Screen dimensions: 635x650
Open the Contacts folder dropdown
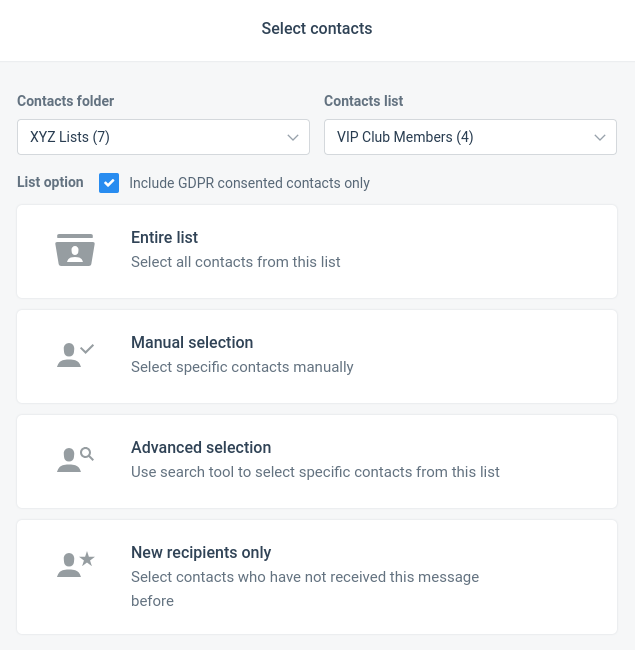pyautogui.click(x=163, y=137)
